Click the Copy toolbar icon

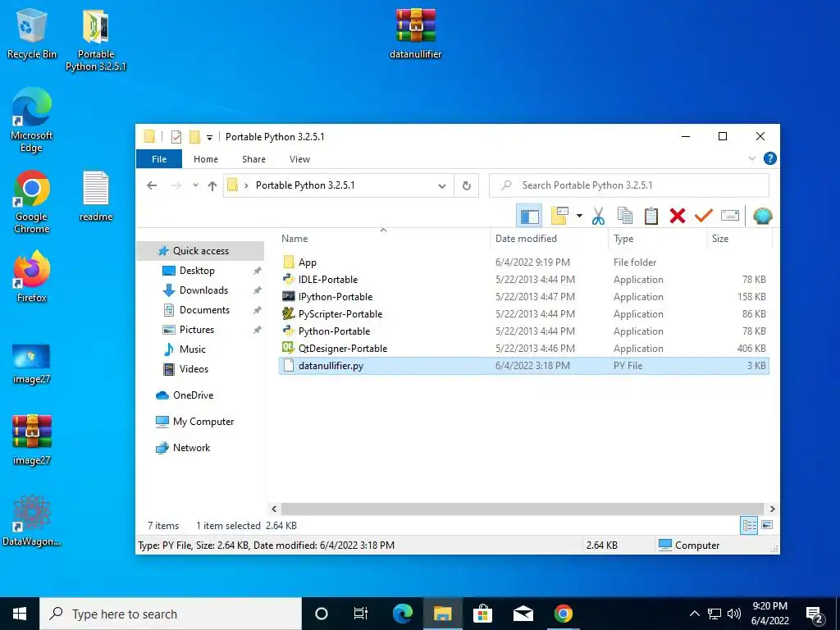pyautogui.click(x=624, y=216)
